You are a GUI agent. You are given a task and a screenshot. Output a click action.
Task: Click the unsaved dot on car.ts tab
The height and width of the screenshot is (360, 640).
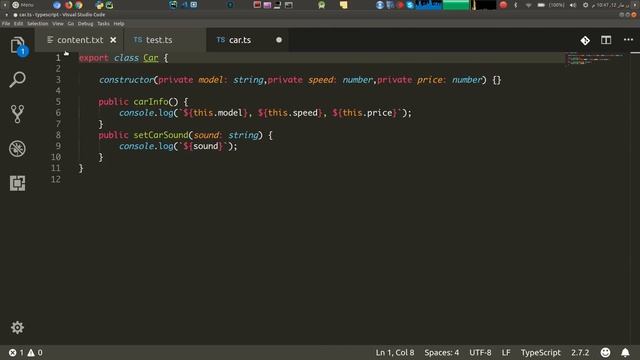click(279, 40)
